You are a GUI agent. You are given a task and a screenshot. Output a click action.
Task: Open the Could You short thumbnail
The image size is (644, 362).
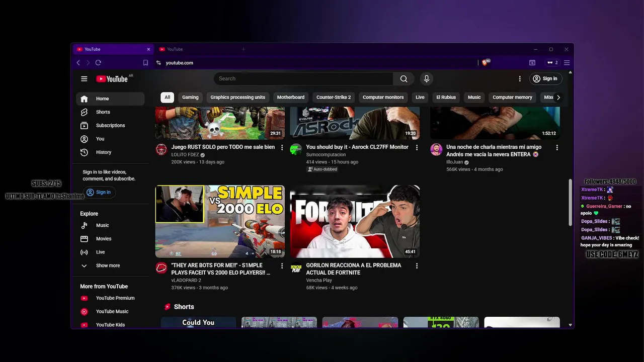click(198, 322)
